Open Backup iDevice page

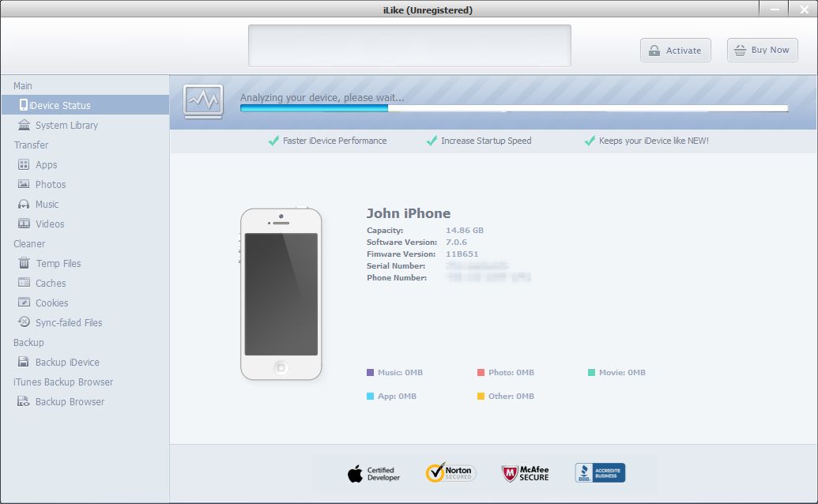pos(85,363)
